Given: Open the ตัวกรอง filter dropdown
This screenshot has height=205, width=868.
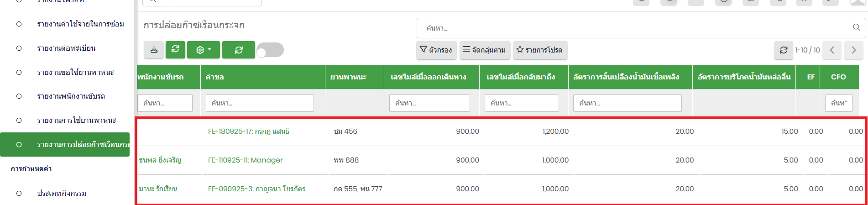Looking at the screenshot, I should pos(436,50).
